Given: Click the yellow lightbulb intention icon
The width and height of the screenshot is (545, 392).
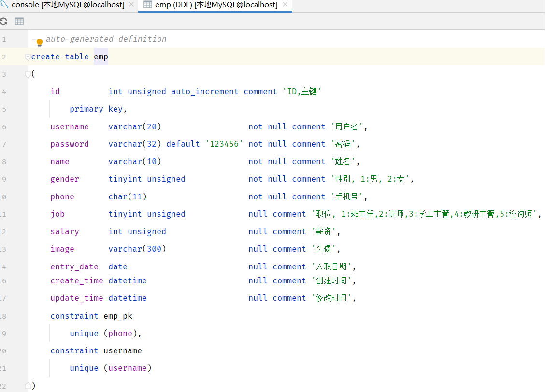Looking at the screenshot, I should [40, 43].
